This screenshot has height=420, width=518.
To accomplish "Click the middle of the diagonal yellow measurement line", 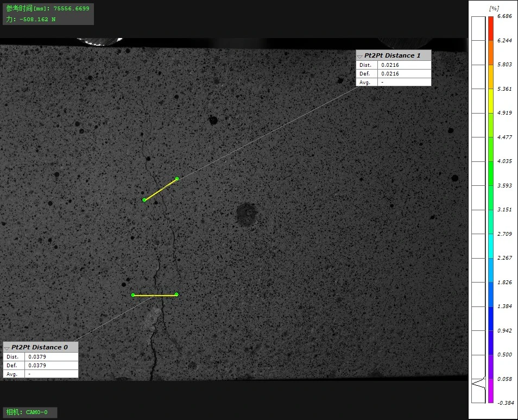I will (x=161, y=190).
